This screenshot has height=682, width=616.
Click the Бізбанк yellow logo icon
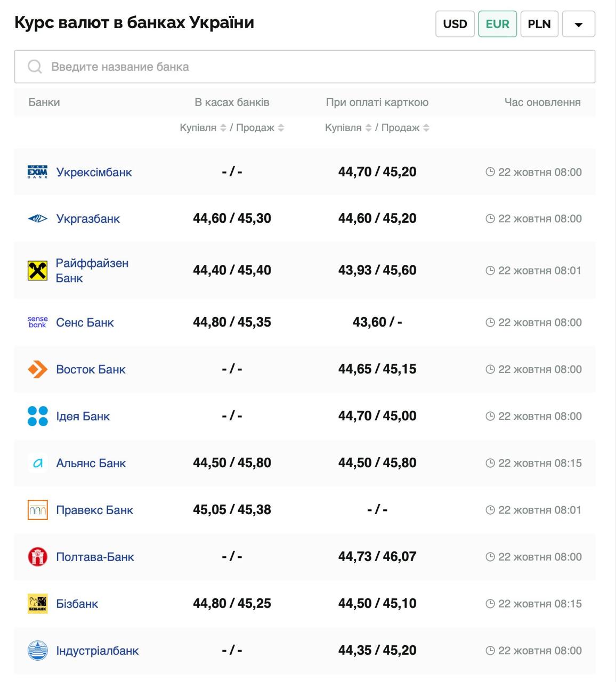pyautogui.click(x=37, y=604)
